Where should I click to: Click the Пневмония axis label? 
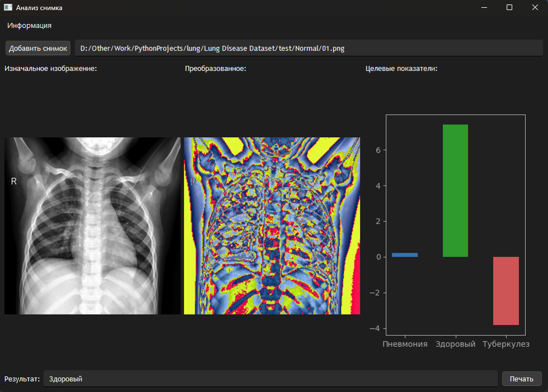(405, 344)
